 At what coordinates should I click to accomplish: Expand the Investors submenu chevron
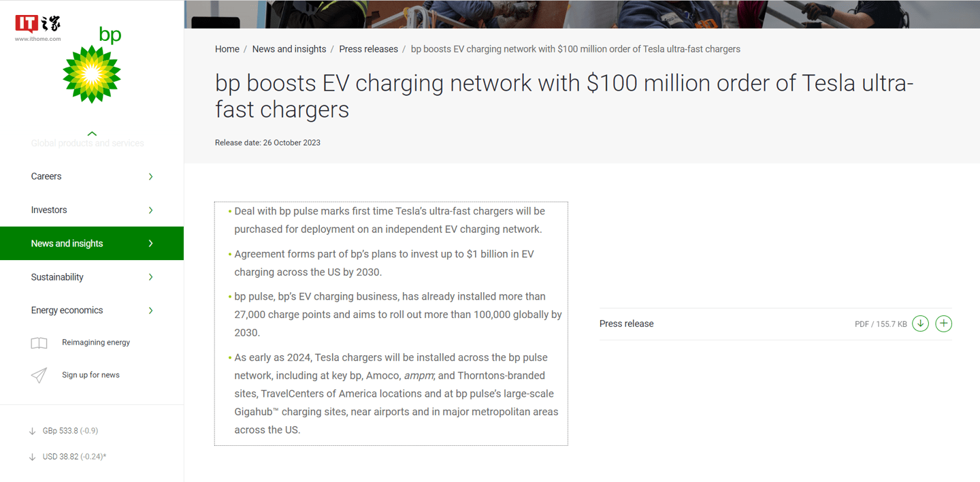(x=150, y=210)
